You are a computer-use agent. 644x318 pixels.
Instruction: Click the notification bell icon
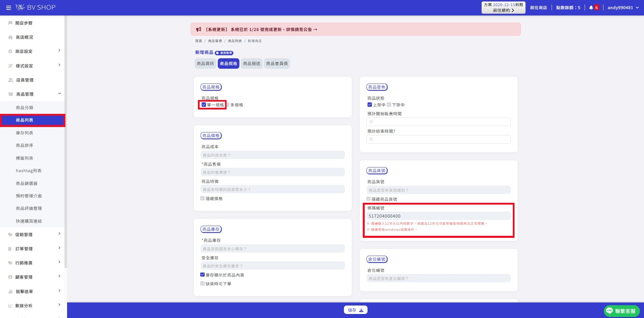pos(591,7)
